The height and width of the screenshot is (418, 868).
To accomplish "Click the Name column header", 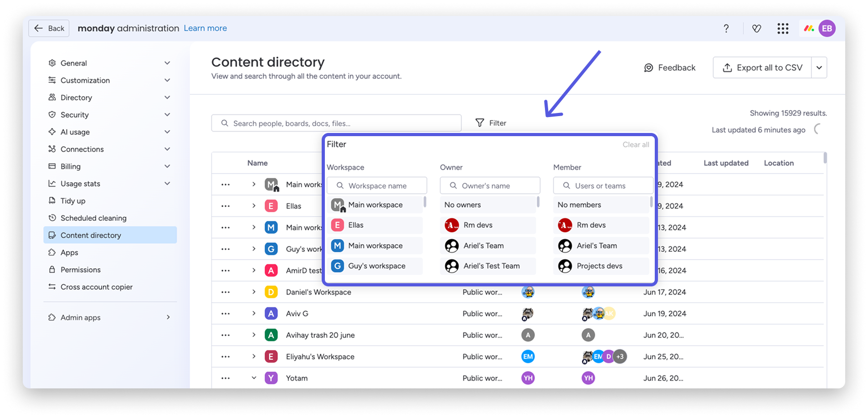I will click(x=257, y=163).
